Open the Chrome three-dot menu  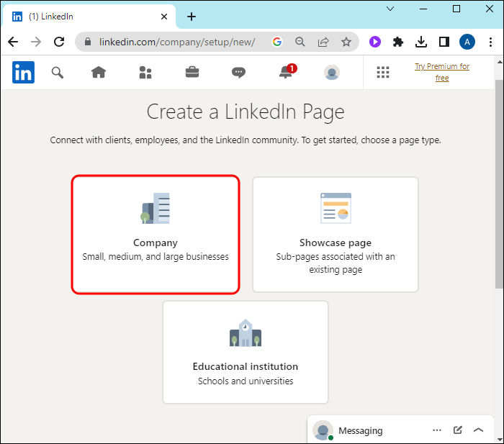click(x=490, y=42)
